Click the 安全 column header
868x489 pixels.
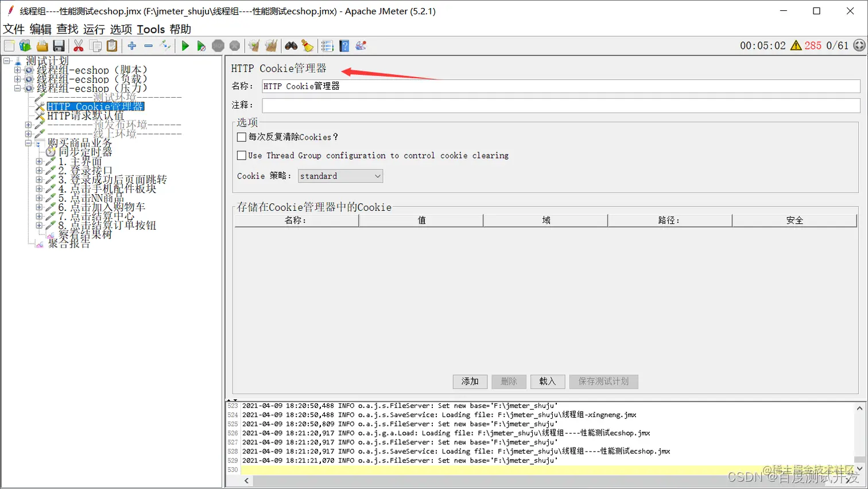[x=795, y=220]
